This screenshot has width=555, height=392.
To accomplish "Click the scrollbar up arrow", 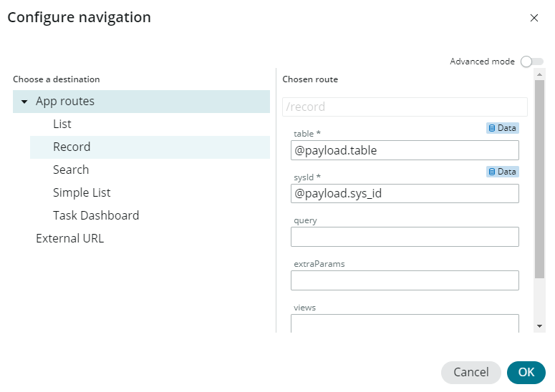I will click(539, 74).
